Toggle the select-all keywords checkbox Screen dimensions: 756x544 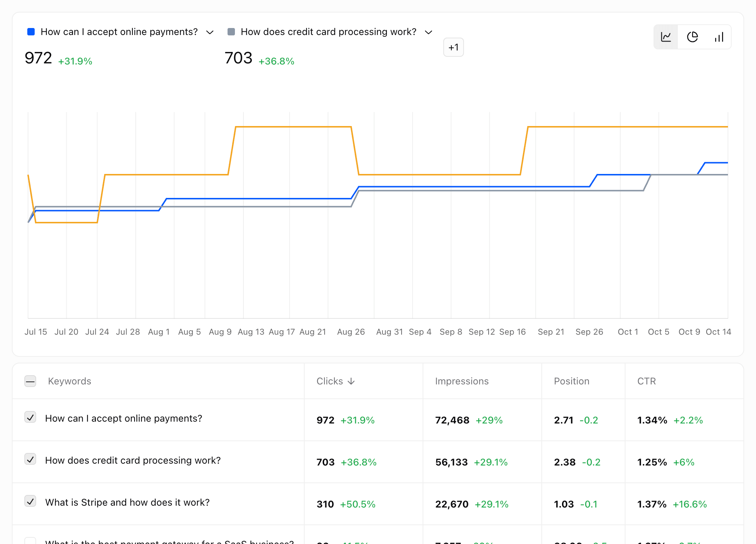pos(30,381)
